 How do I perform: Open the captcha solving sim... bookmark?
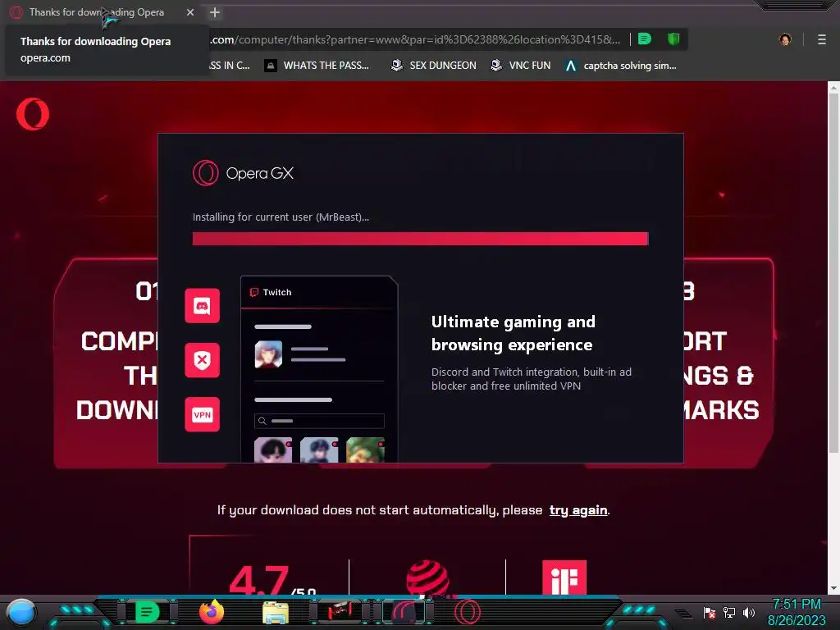coord(621,66)
